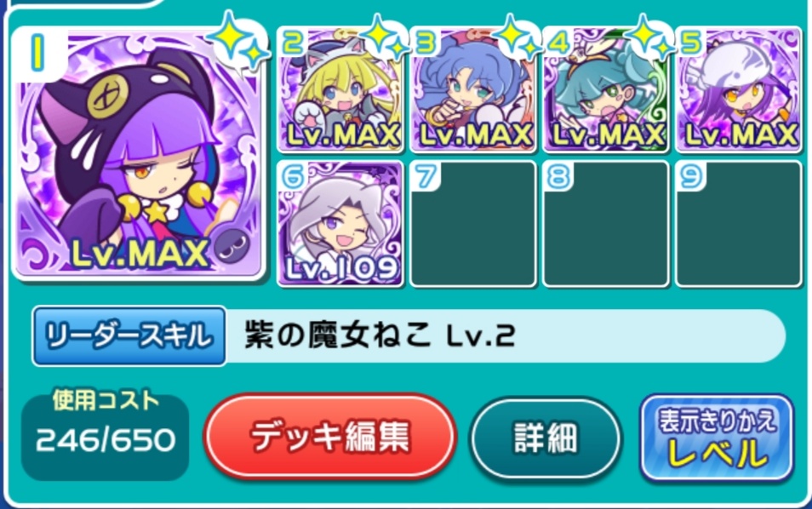
Task: Tap the empty deck slot 8
Action: pos(605,223)
